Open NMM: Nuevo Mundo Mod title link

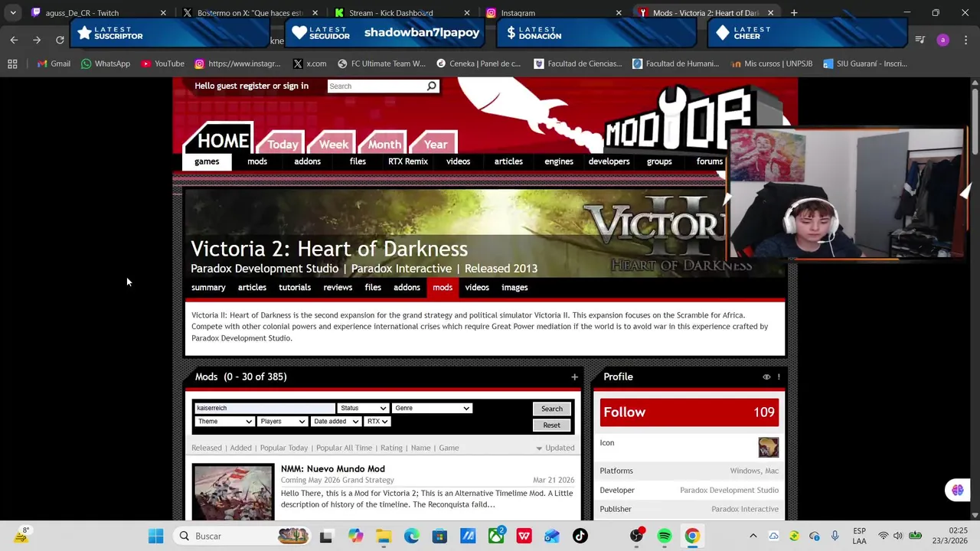coord(333,469)
